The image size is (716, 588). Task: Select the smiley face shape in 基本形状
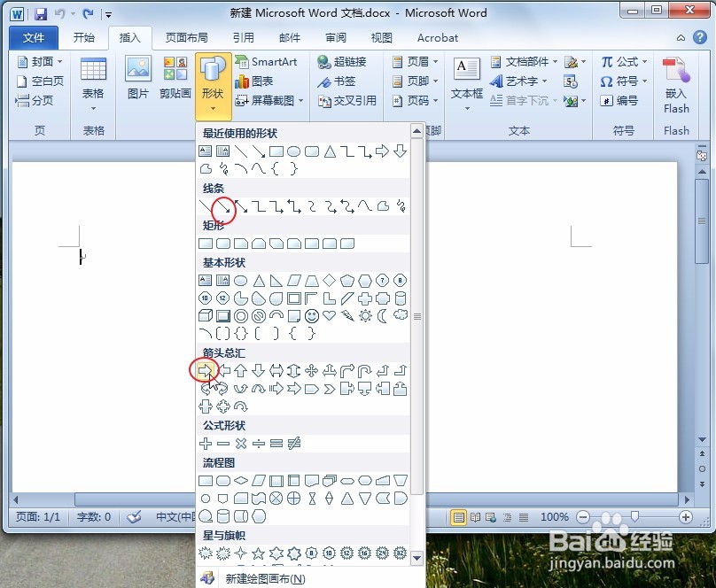(x=311, y=316)
